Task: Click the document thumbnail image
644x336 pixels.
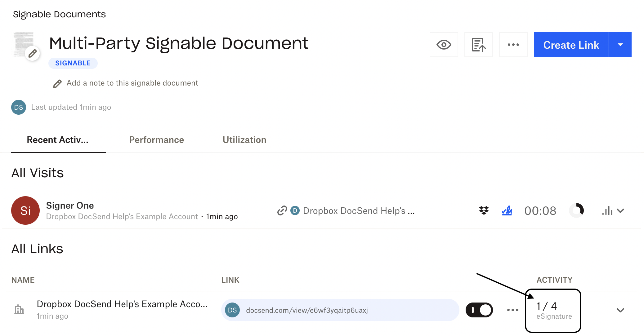Action: pos(24,44)
